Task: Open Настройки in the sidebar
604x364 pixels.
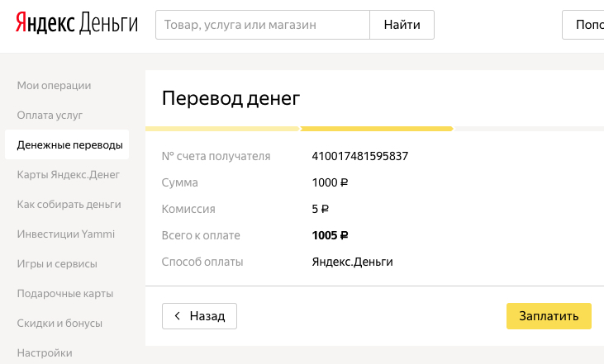Action: (45, 352)
